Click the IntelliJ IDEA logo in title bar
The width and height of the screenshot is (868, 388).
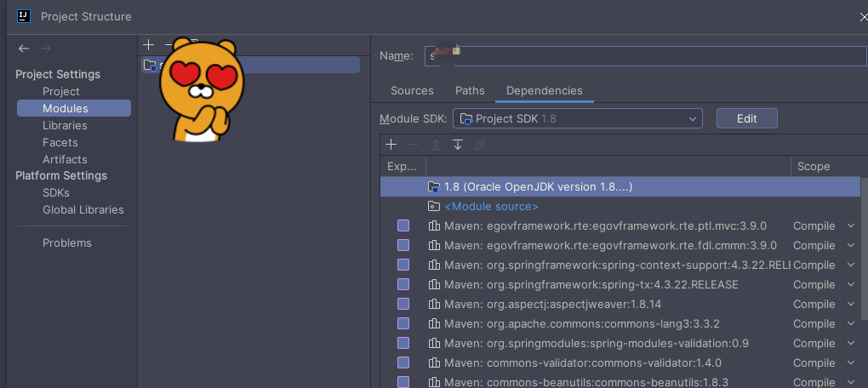point(24,16)
